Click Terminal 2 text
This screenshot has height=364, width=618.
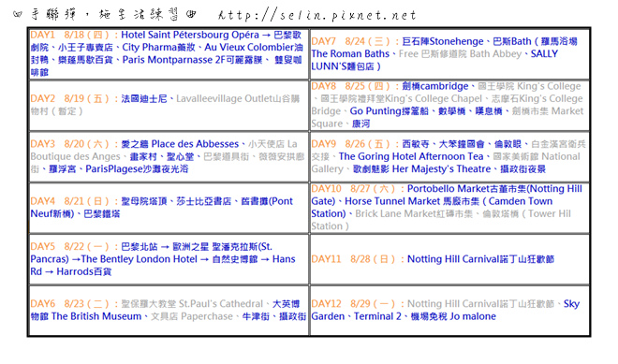click(377, 316)
